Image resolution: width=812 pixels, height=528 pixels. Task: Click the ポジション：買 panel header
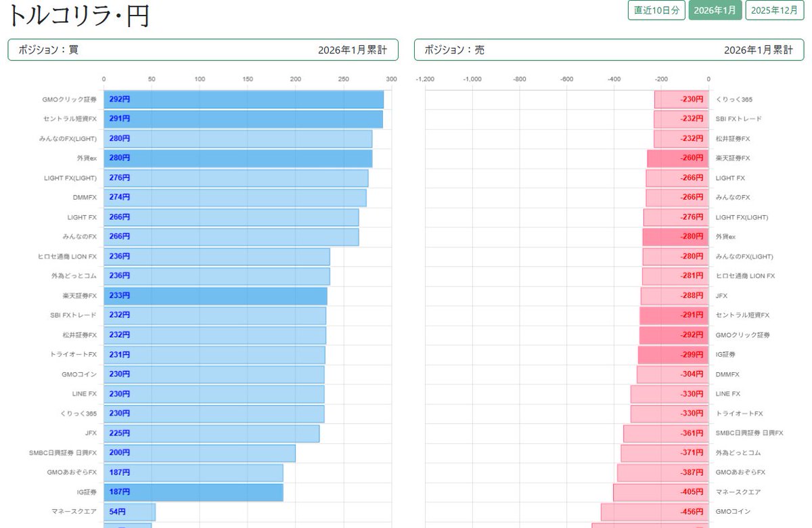[202, 50]
